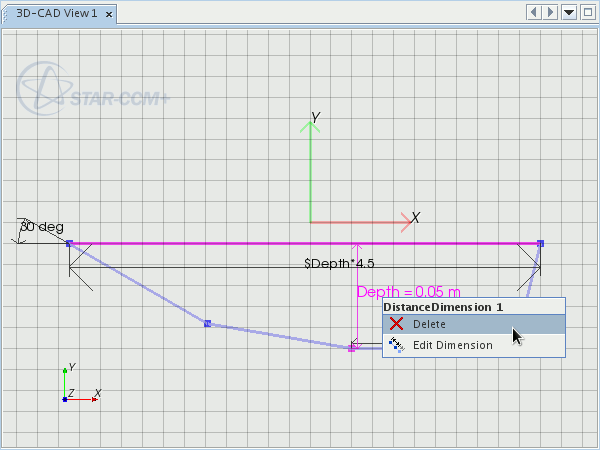Select the $Depth*4.5 dimension label

coord(339,263)
